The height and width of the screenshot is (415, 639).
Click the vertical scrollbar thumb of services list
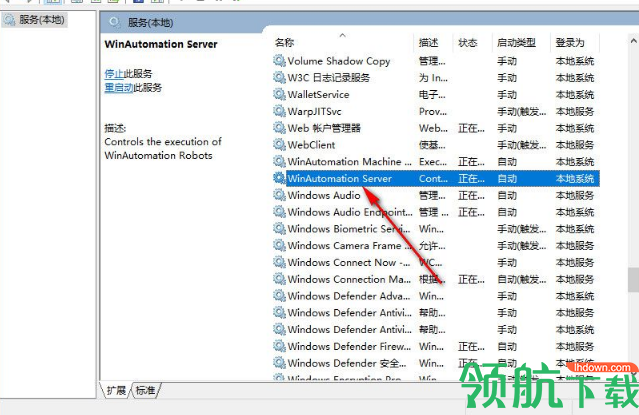pos(633,280)
